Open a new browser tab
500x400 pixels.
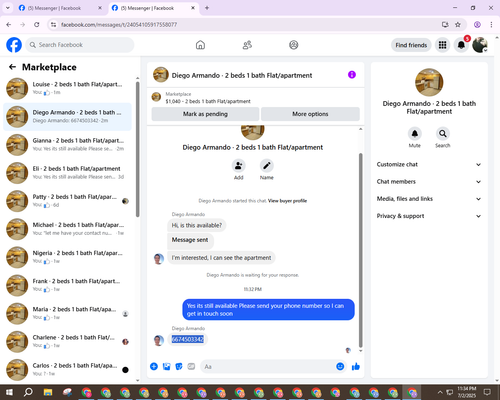207,8
